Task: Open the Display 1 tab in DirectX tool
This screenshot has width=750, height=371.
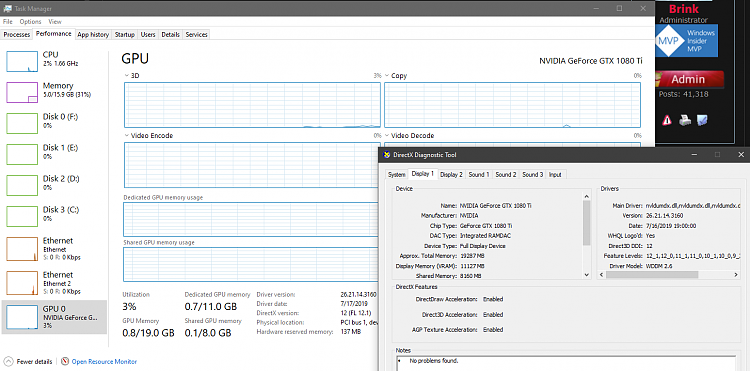Action: (422, 174)
